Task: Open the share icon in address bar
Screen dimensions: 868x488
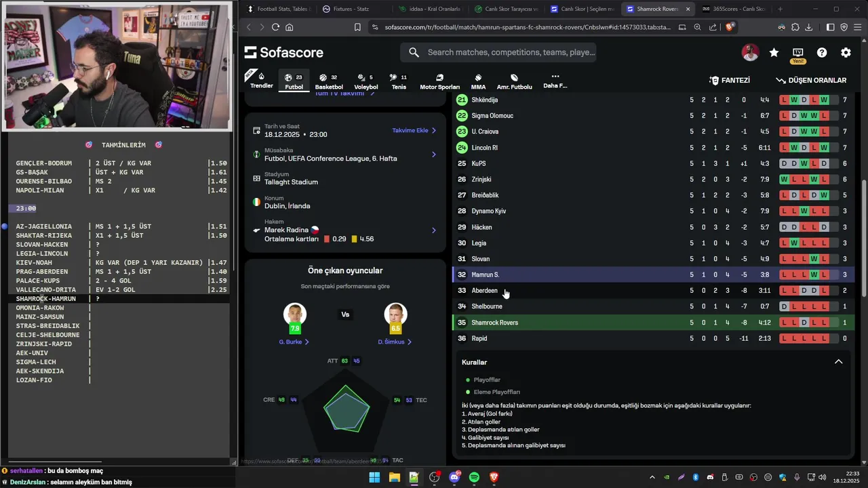Action: point(713,27)
